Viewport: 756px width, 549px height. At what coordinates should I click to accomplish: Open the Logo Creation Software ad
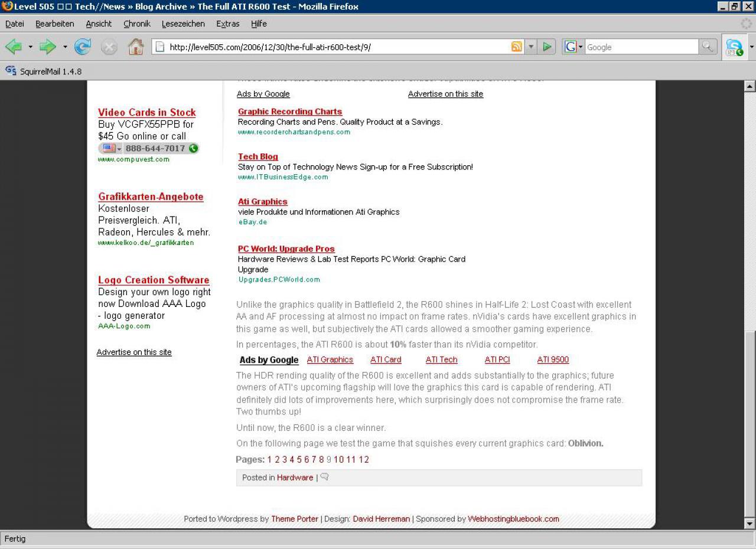(x=154, y=280)
